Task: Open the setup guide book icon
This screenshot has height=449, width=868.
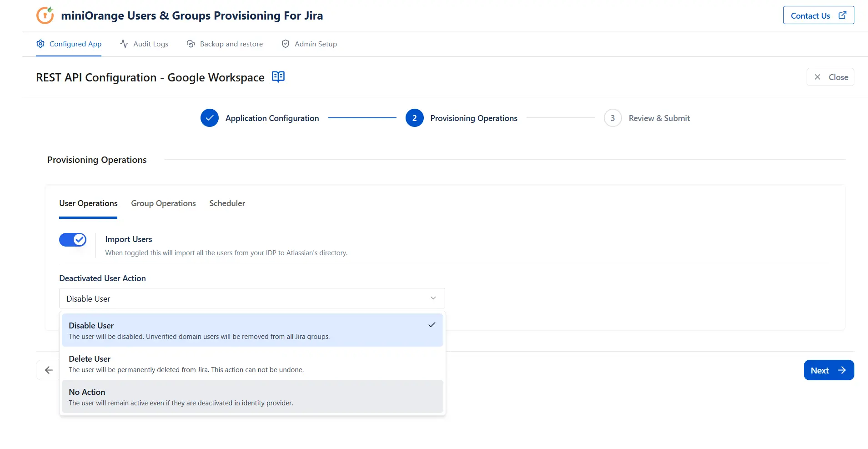Action: 278,76
